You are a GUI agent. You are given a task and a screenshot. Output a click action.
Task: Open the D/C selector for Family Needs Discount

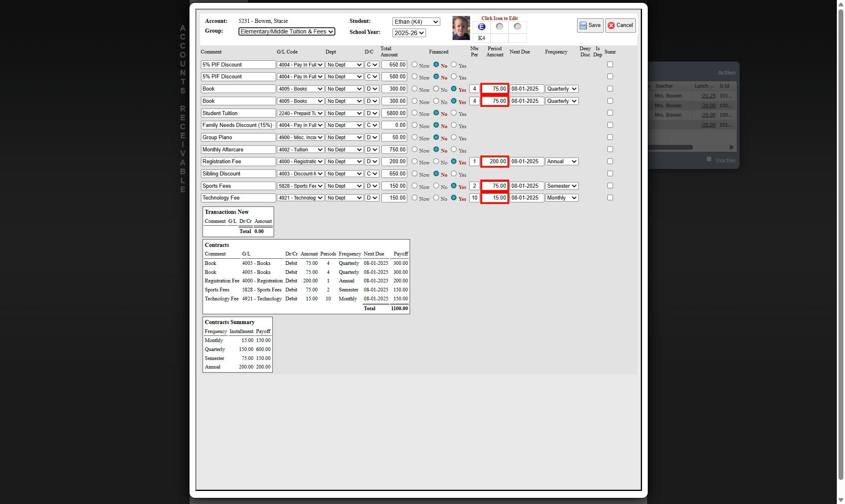(372, 125)
